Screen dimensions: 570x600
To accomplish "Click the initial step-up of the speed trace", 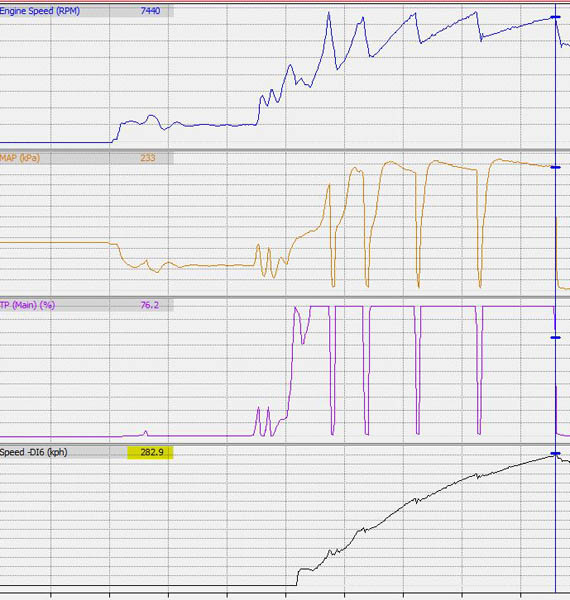I will tap(298, 577).
